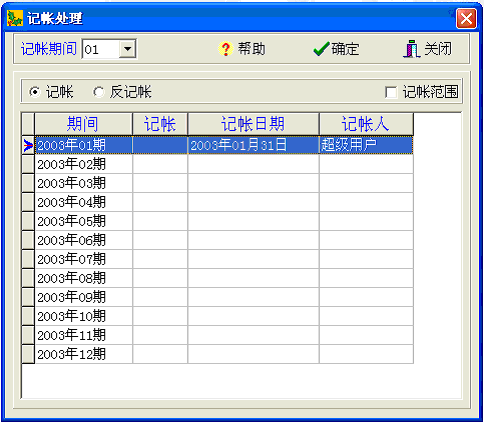Click the 确定 button
This screenshot has height=422, width=484.
(x=336, y=49)
